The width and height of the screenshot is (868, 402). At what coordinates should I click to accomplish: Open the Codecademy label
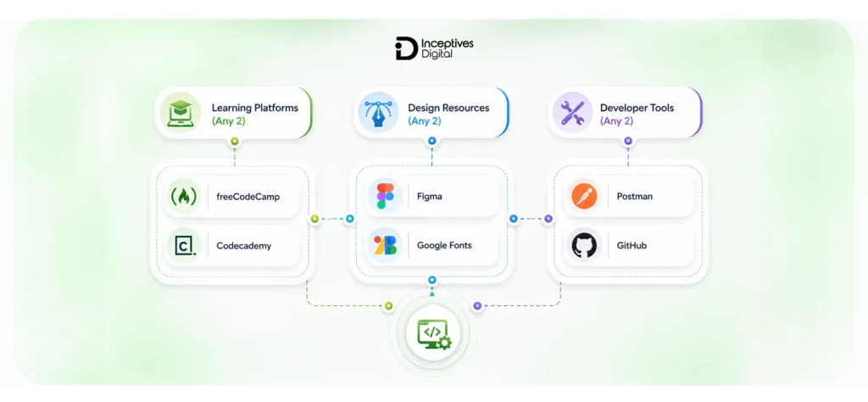pos(243,245)
